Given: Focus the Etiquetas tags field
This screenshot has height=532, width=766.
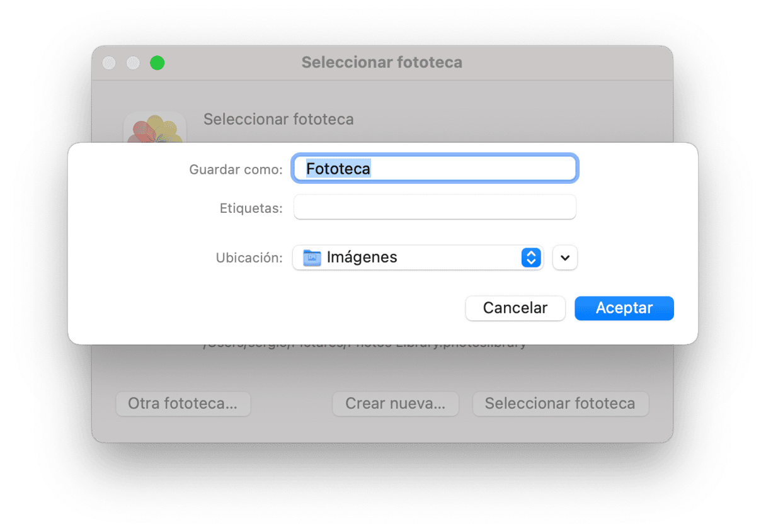Looking at the screenshot, I should click(435, 207).
